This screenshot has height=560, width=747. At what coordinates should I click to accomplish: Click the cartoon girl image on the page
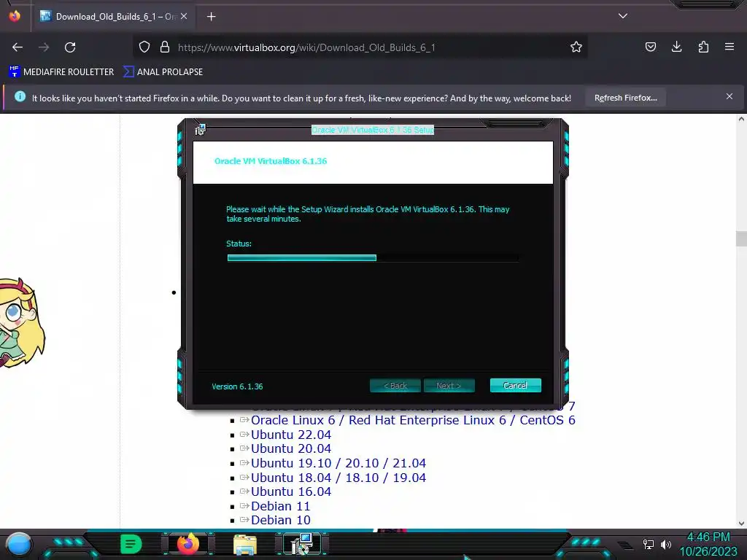pyautogui.click(x=22, y=322)
